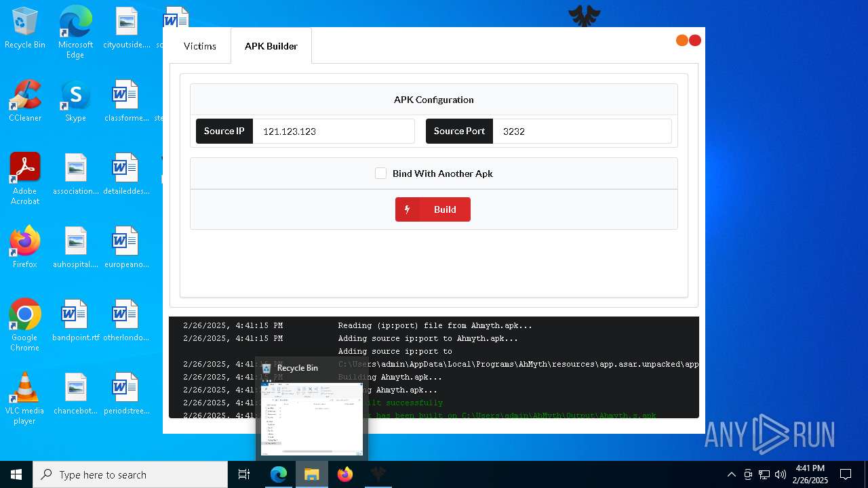Click the red Build button
The width and height of the screenshot is (868, 488).
click(x=433, y=209)
